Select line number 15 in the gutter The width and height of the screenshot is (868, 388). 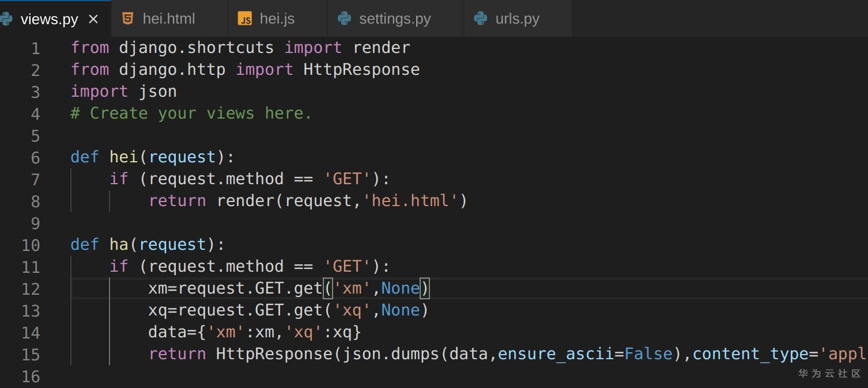click(31, 355)
